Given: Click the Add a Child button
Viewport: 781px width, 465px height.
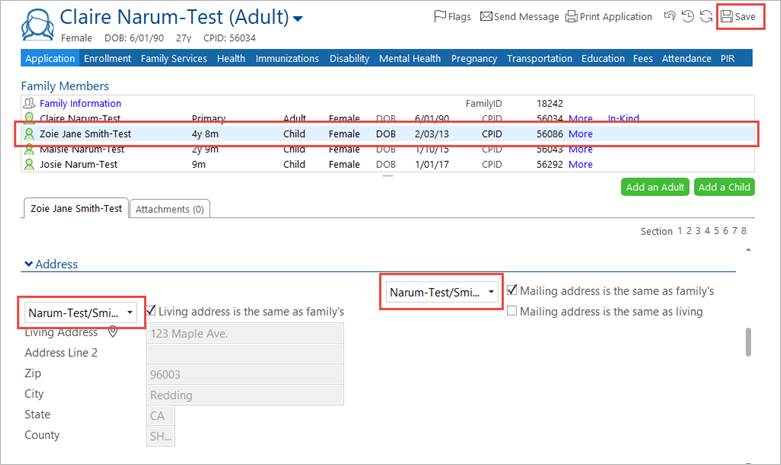Looking at the screenshot, I should click(724, 187).
